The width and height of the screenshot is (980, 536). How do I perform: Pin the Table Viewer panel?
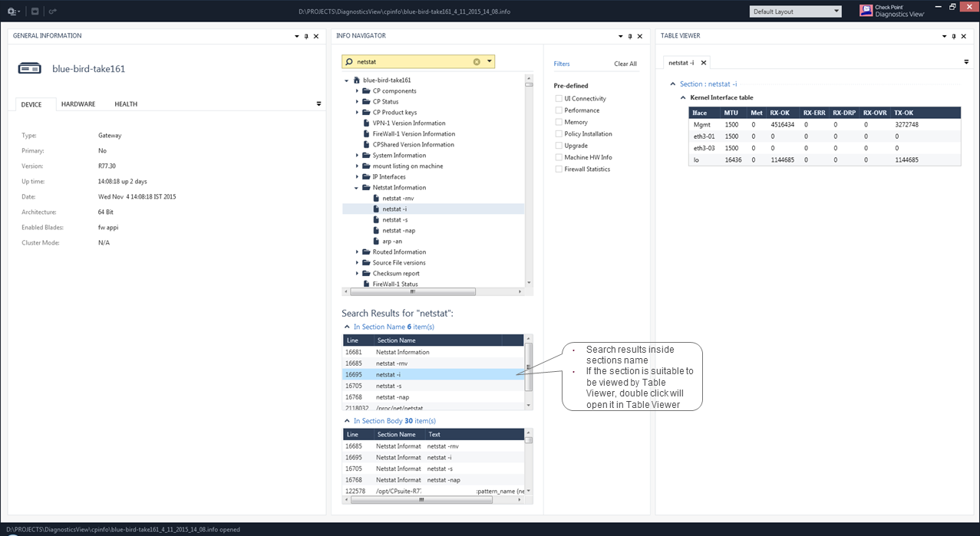(x=954, y=36)
